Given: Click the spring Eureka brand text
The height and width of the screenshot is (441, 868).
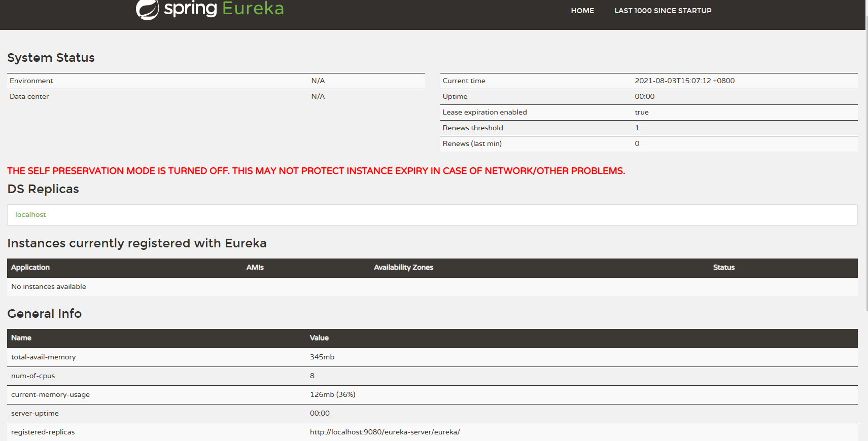Looking at the screenshot, I should (224, 9).
